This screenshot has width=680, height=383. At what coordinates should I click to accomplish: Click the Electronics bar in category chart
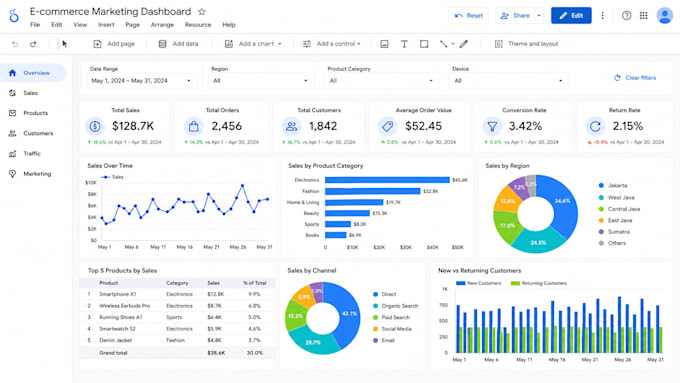pyautogui.click(x=387, y=180)
